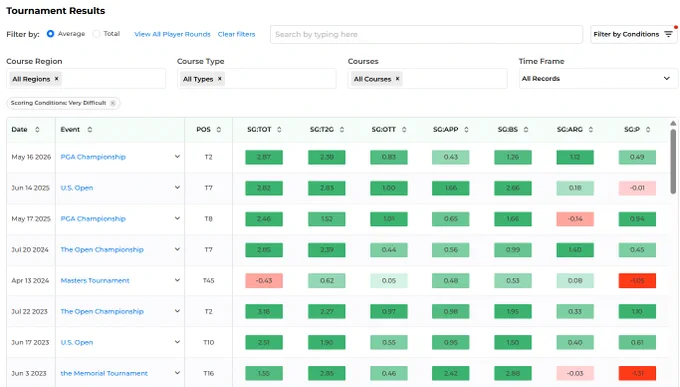The width and height of the screenshot is (680, 387).
Task: Open the Masters Tournament link
Action: point(95,281)
